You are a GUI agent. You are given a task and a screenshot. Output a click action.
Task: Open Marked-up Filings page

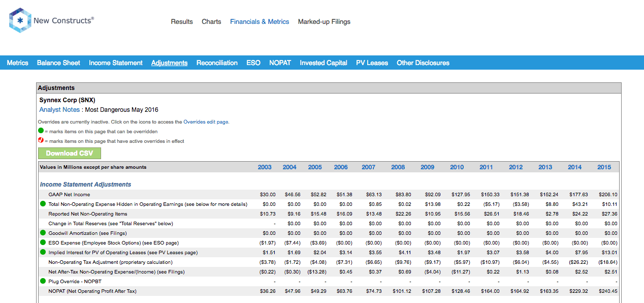pos(324,22)
